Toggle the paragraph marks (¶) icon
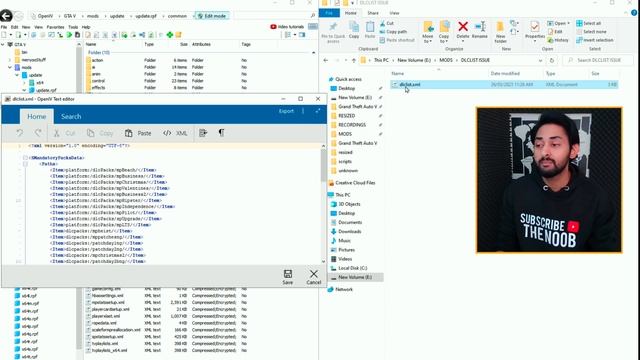 coord(221,133)
